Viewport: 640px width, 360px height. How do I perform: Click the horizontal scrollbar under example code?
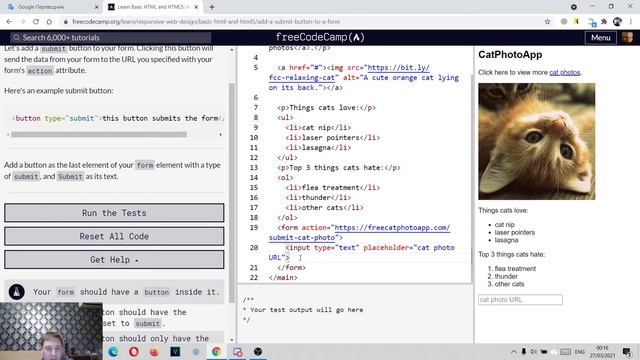click(x=99, y=134)
